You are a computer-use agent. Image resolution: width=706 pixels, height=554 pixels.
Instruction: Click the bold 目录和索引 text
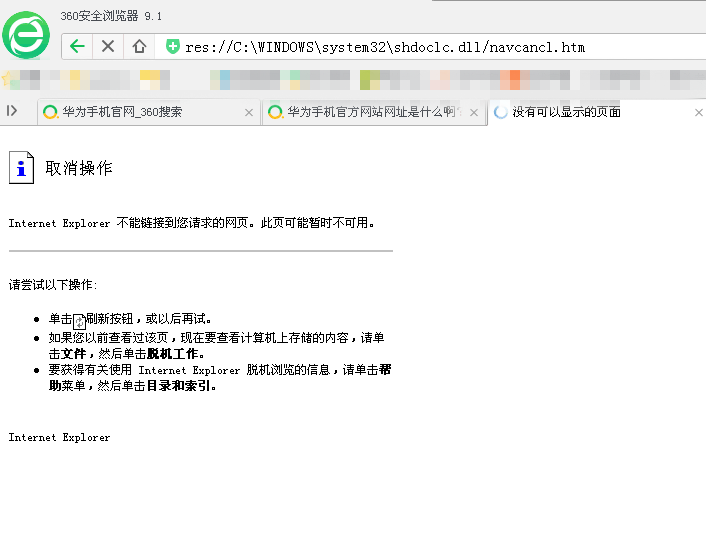coord(178,386)
